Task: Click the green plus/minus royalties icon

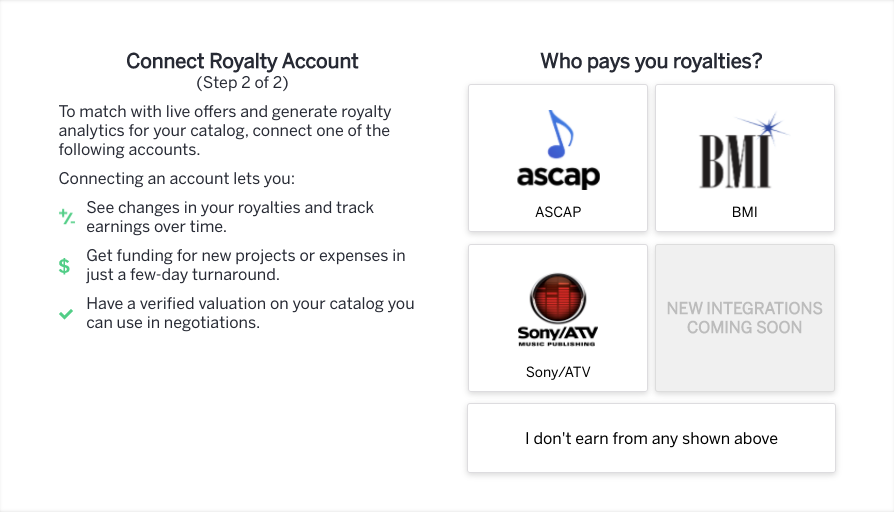Action: pyautogui.click(x=67, y=217)
